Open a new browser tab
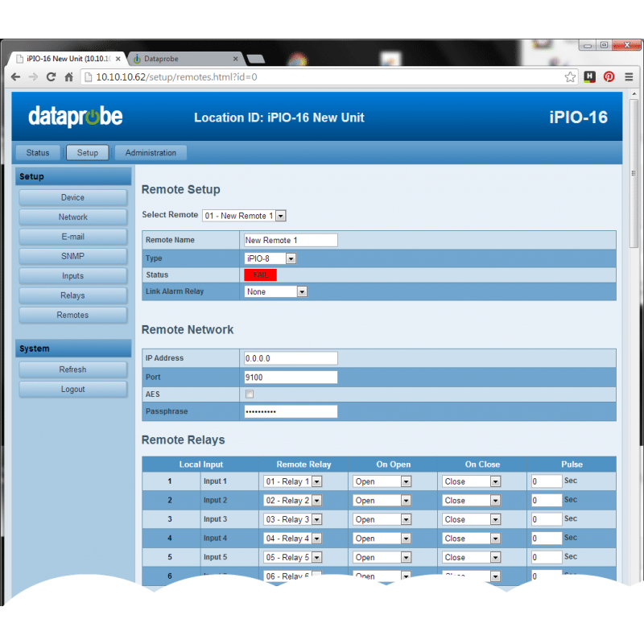Image resolution: width=644 pixels, height=644 pixels. point(256,59)
